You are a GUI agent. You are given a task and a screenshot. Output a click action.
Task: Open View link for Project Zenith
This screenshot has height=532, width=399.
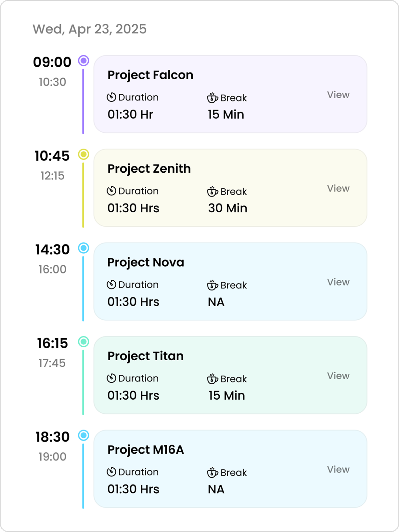(x=338, y=188)
